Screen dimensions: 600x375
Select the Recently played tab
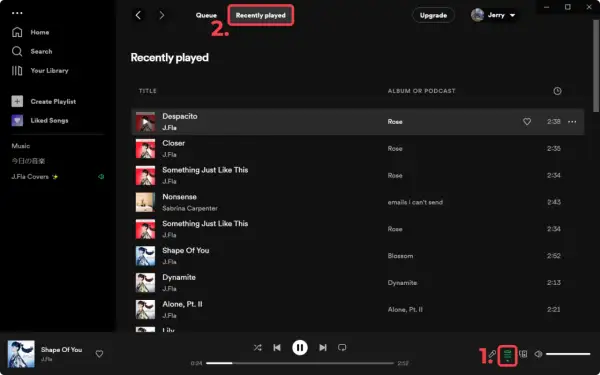[x=261, y=15]
